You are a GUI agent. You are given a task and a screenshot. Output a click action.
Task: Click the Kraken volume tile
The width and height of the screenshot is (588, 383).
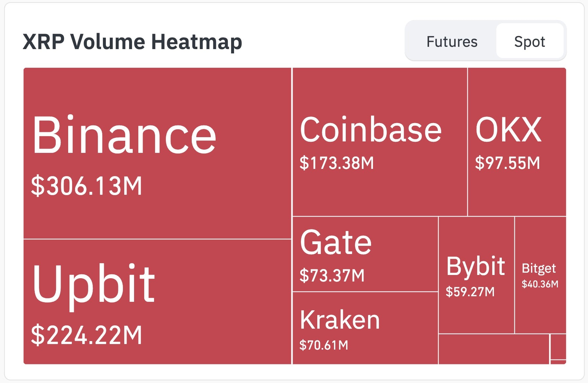click(365, 328)
